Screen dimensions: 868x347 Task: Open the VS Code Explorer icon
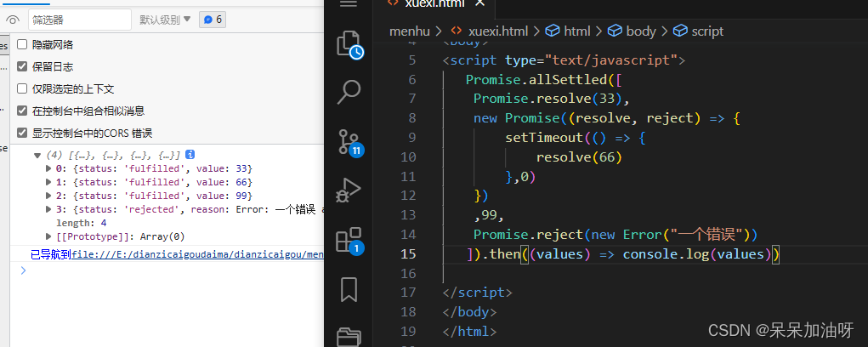coord(349,44)
